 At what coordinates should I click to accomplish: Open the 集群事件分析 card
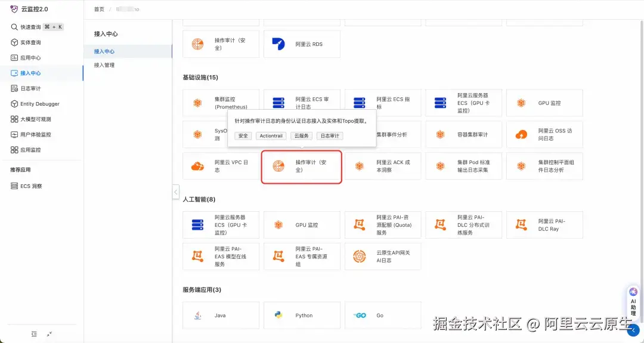[x=398, y=134]
